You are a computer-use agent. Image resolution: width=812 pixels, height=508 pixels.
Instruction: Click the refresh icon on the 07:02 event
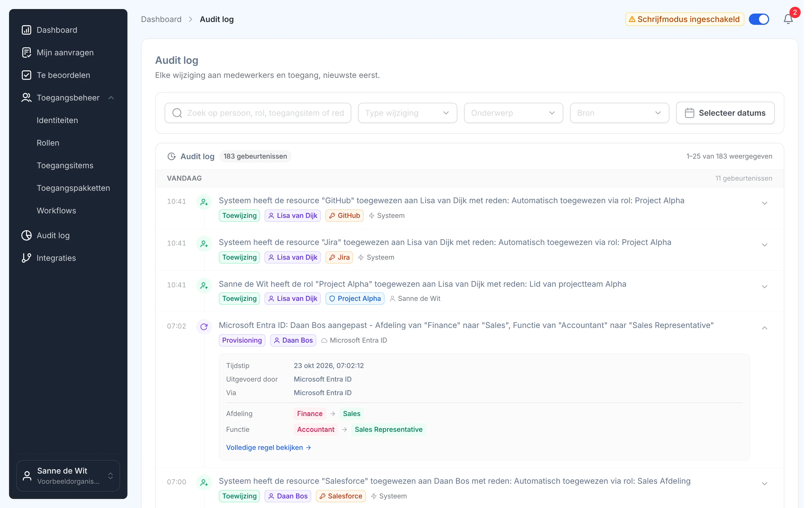pyautogui.click(x=204, y=327)
